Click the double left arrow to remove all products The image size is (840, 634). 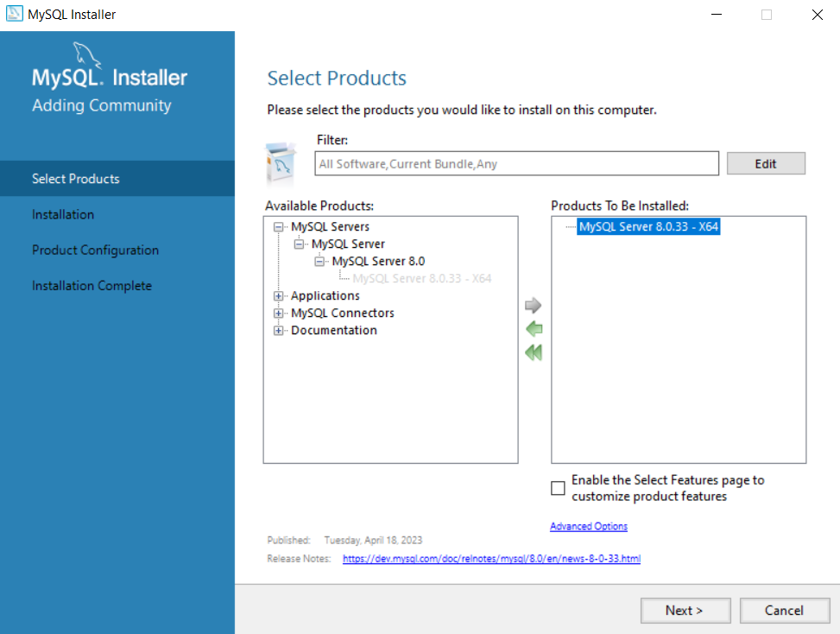533,352
